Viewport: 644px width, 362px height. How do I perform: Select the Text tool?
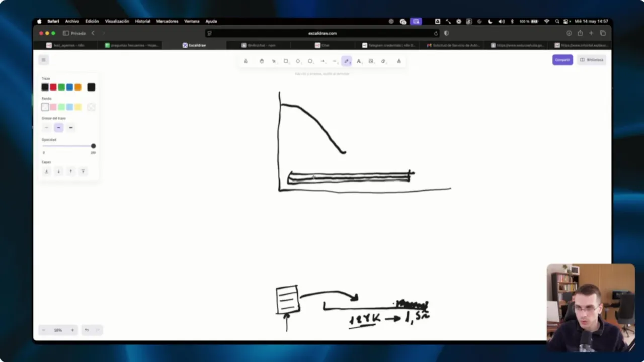tap(359, 61)
